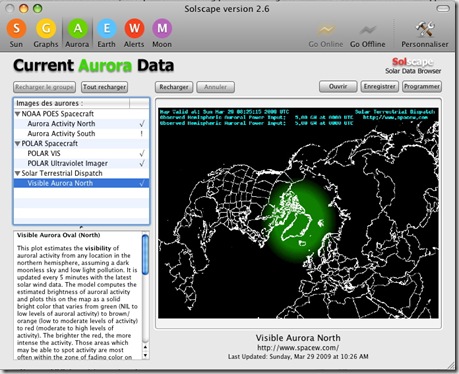Click the Programmer button
This screenshot has height=374, width=459.
coord(422,87)
